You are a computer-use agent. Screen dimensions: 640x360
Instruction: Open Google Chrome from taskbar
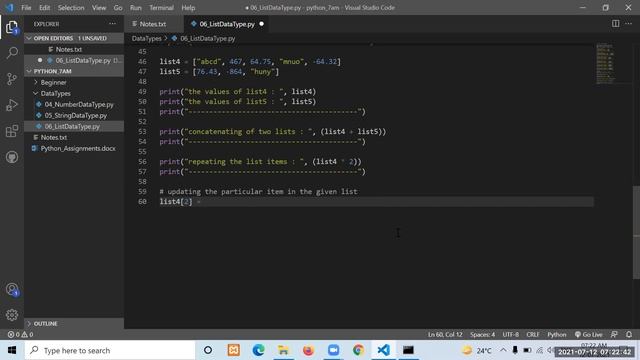point(358,350)
